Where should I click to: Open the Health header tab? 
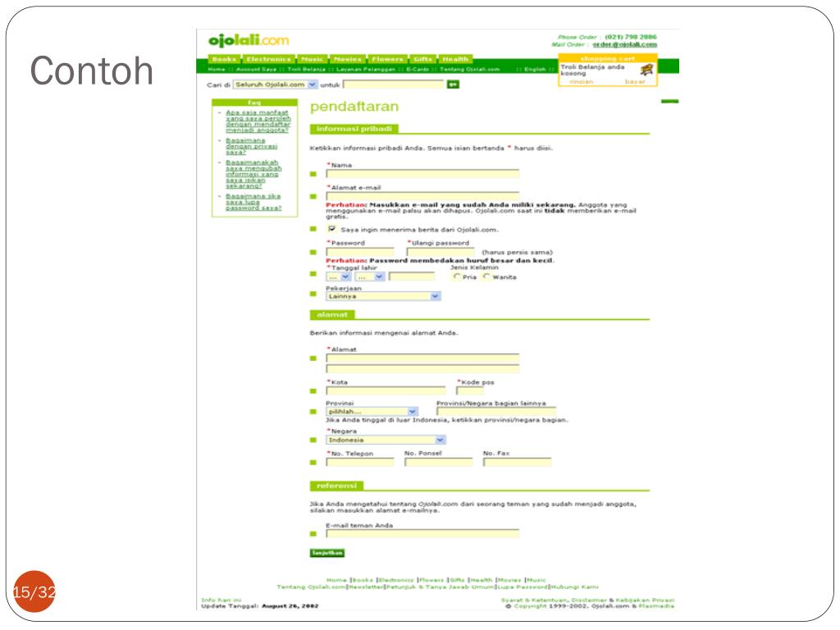click(455, 59)
